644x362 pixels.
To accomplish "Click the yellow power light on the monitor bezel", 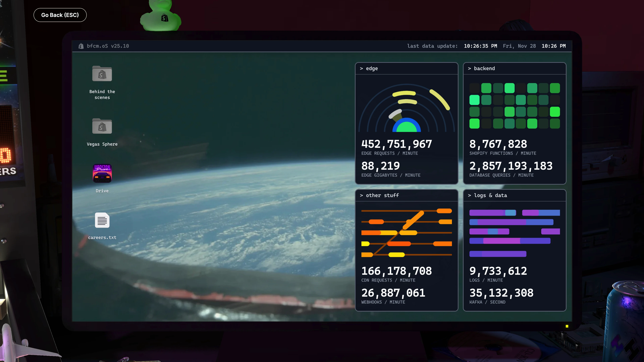I will [567, 326].
